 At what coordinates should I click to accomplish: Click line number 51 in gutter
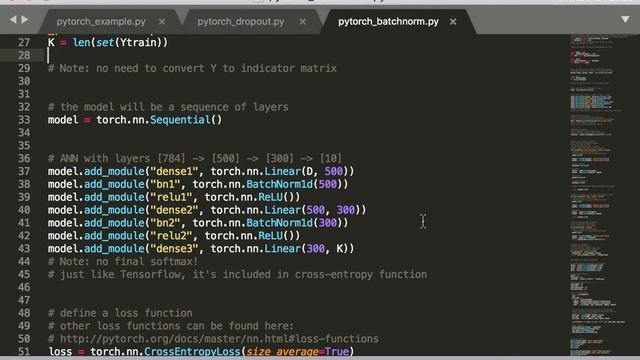(x=24, y=351)
